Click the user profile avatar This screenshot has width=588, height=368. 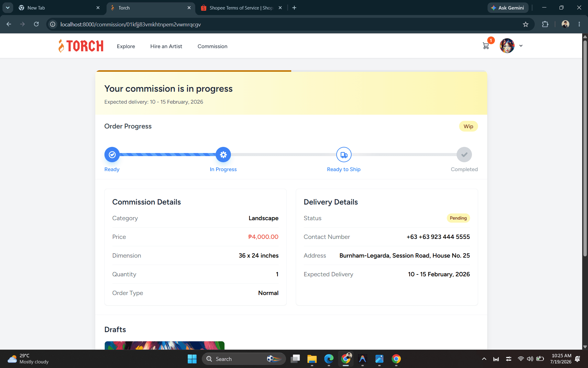point(507,46)
